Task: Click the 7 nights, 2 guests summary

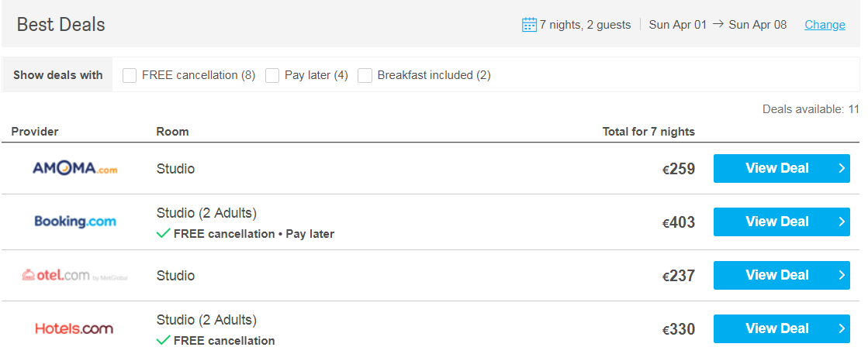Action: [x=585, y=25]
